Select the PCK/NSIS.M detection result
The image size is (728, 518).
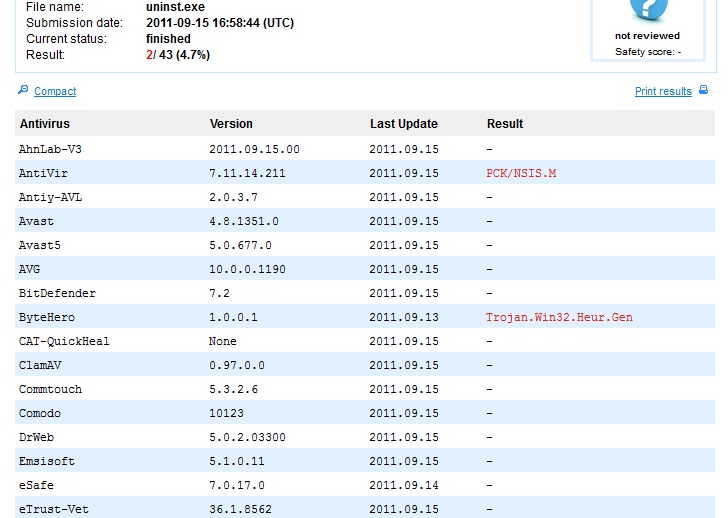click(x=521, y=173)
